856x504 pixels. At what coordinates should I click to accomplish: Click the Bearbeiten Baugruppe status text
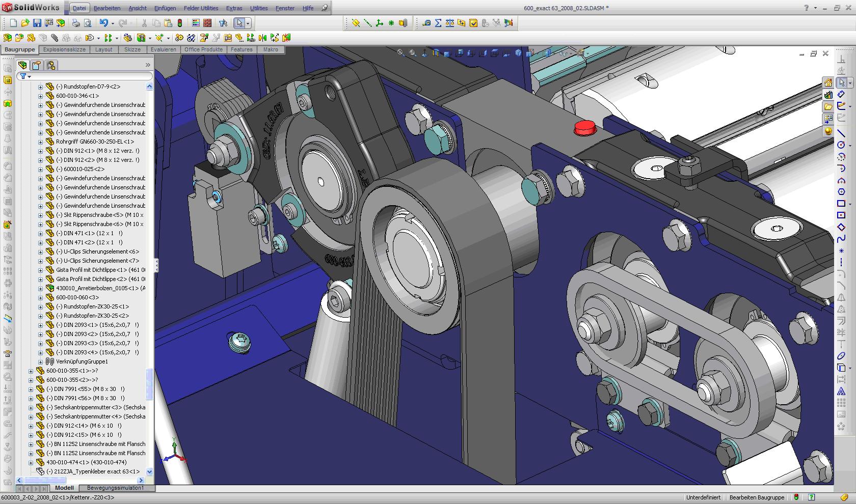pyautogui.click(x=757, y=497)
